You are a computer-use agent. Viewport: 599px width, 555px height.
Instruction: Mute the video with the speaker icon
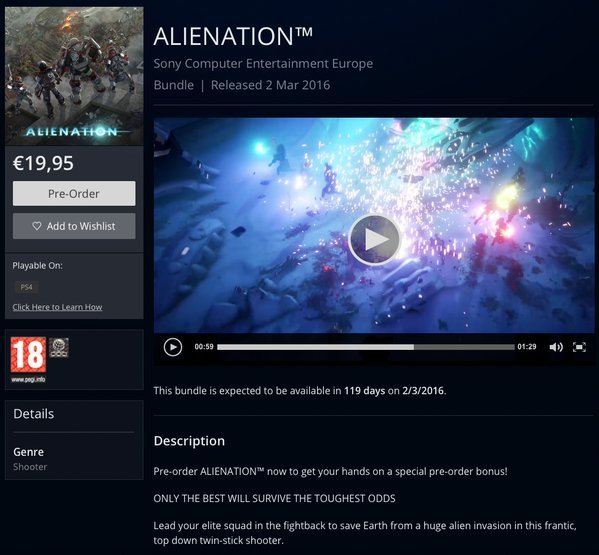(556, 347)
